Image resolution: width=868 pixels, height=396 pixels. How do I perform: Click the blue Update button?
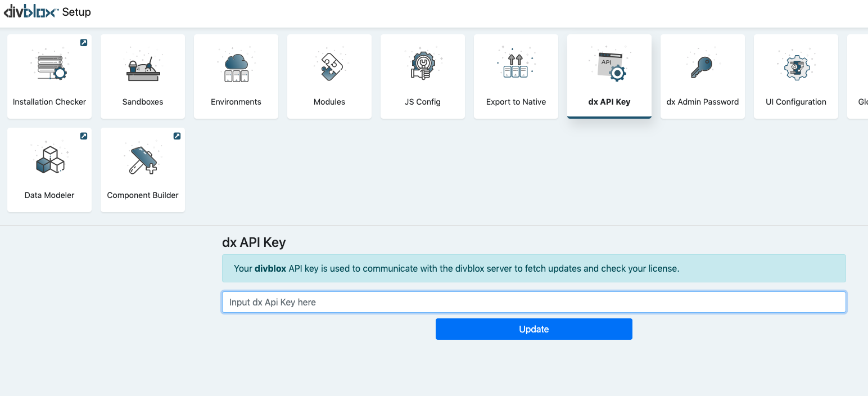(534, 329)
